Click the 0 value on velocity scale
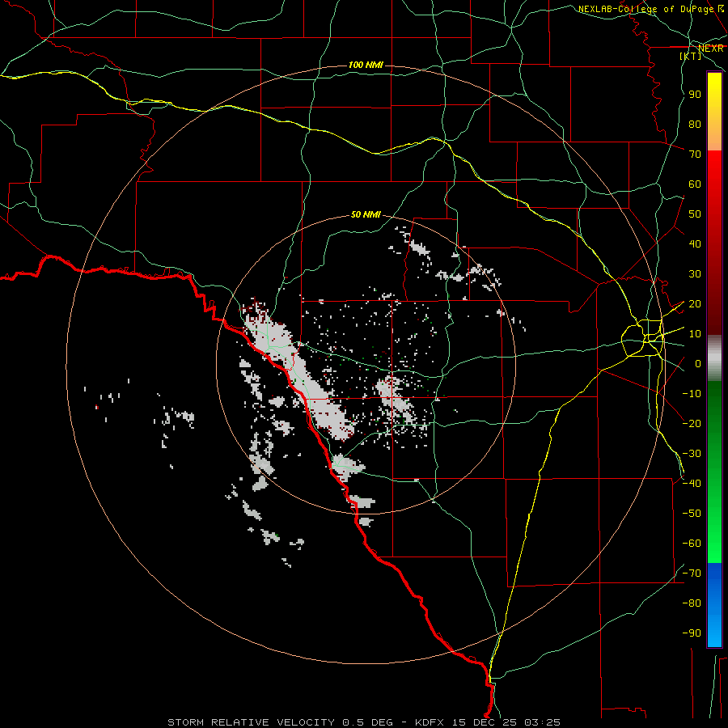Viewport: 728px width, 728px height. coord(698,364)
